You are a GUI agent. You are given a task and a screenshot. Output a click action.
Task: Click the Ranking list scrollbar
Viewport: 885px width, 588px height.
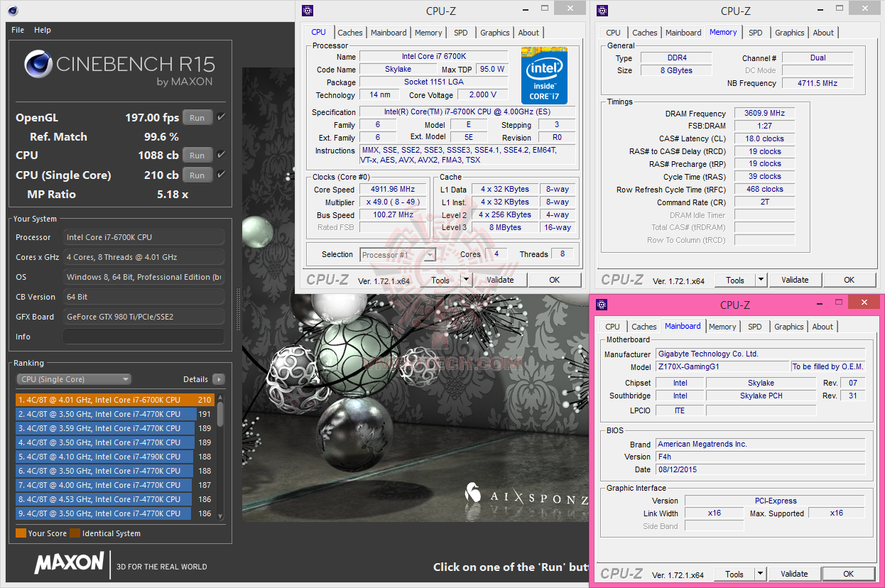tap(220, 456)
